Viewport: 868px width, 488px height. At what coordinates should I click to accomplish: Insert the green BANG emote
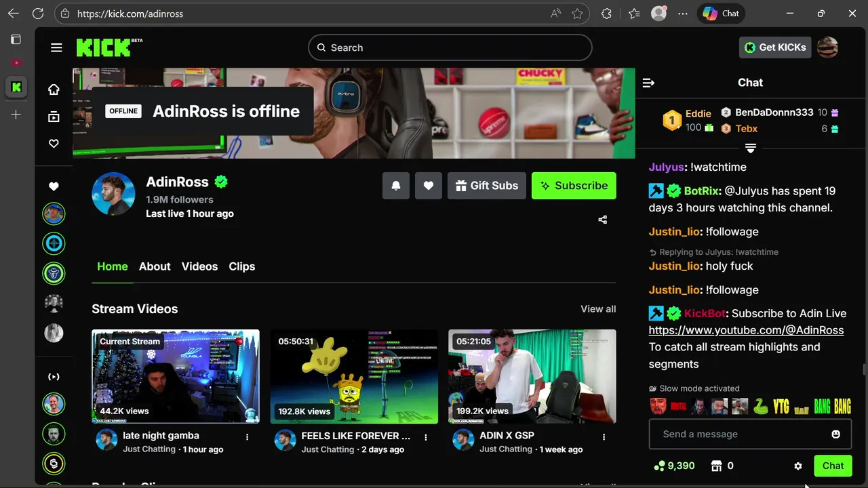click(x=822, y=406)
